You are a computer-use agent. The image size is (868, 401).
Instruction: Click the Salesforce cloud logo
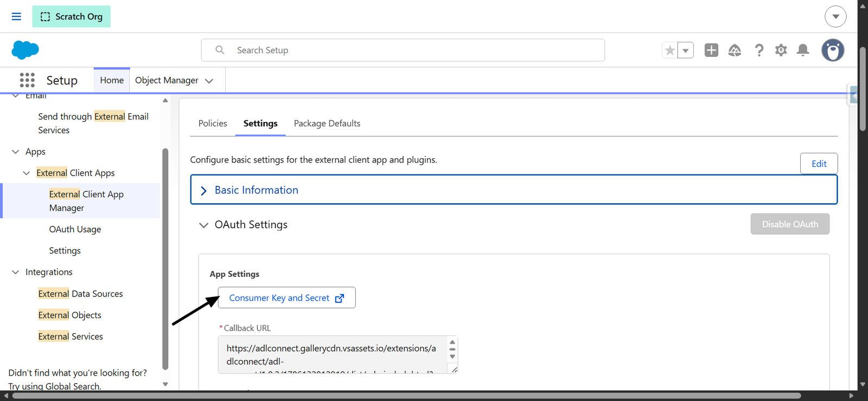(x=25, y=50)
